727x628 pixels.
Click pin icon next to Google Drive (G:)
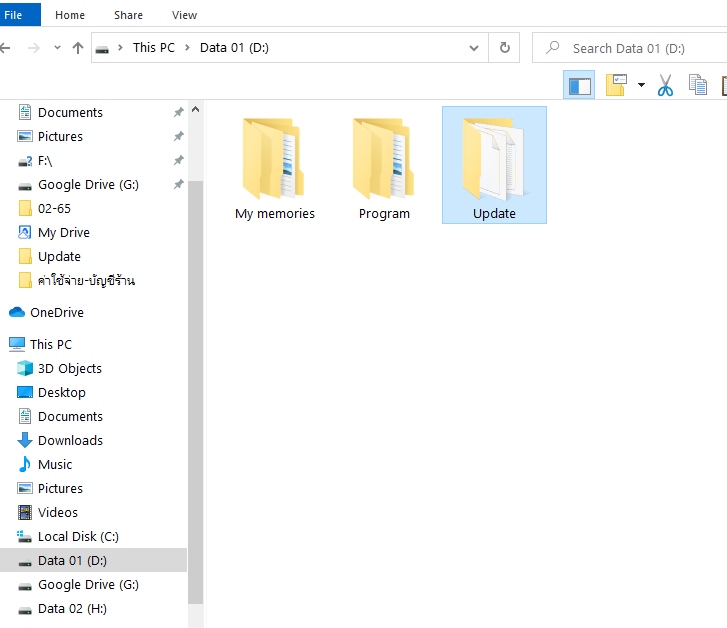(179, 185)
